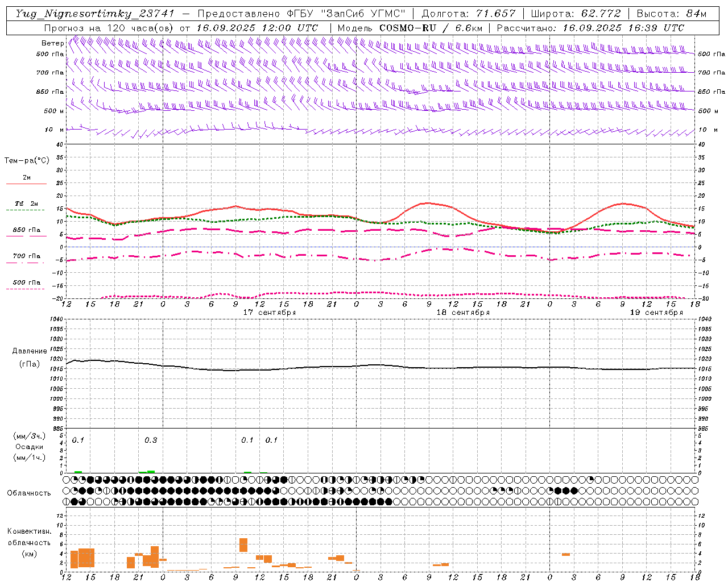Select the 0.3 precipitation amount value
The height and width of the screenshot is (582, 728).
(x=151, y=440)
